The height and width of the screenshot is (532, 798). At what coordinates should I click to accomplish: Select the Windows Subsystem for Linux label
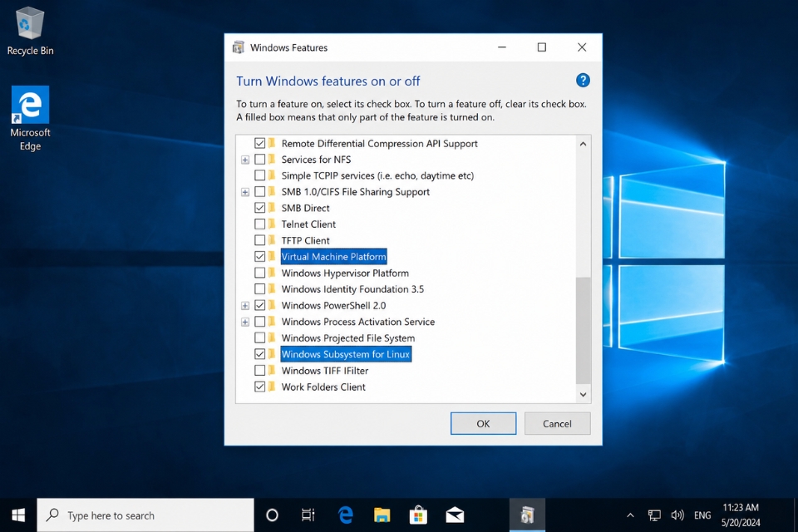pyautogui.click(x=346, y=354)
